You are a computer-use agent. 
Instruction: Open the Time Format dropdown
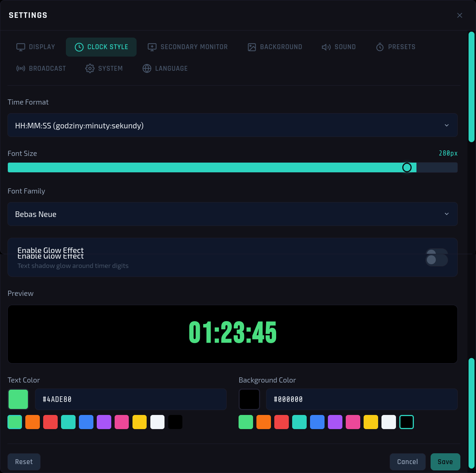click(x=233, y=125)
